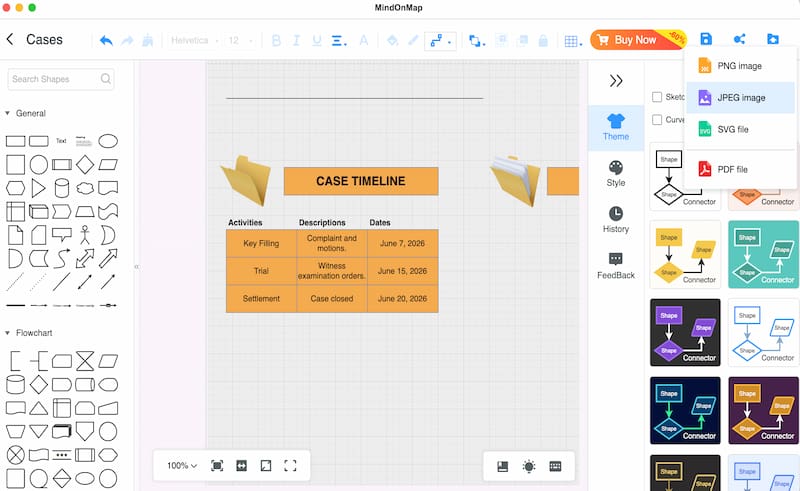
Task: Apply the teal green theme
Action: [764, 255]
